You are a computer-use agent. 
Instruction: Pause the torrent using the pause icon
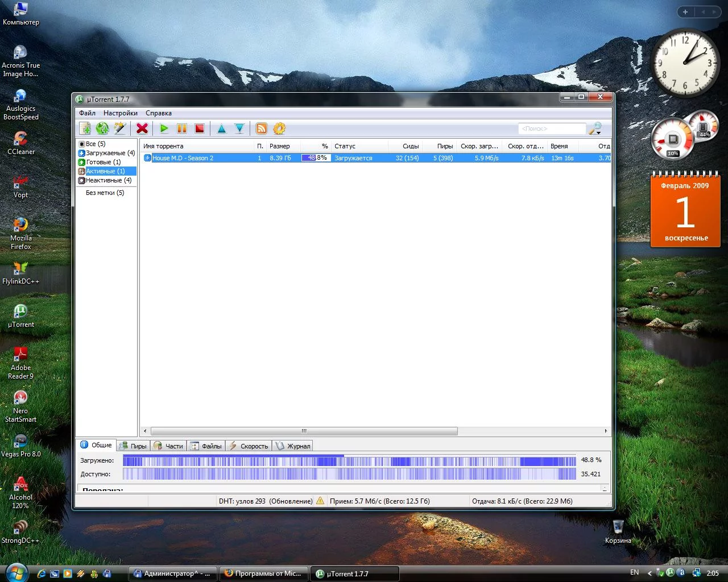[182, 128]
